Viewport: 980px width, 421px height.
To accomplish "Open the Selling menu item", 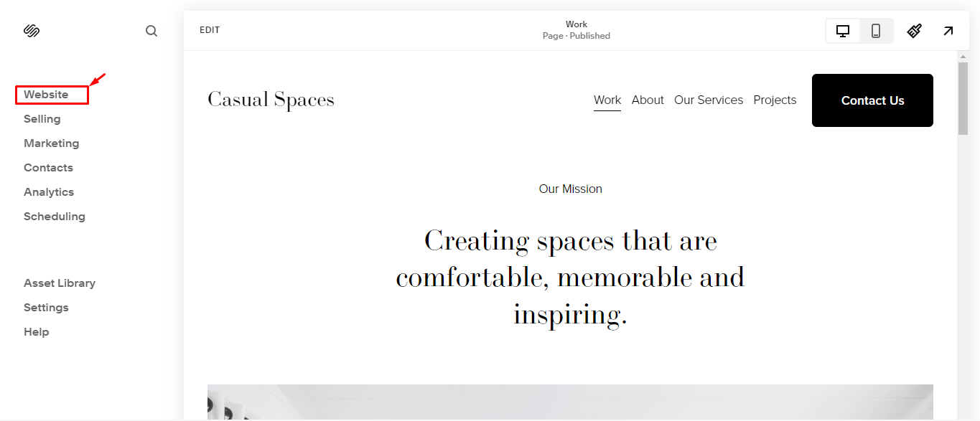I will pyautogui.click(x=42, y=118).
